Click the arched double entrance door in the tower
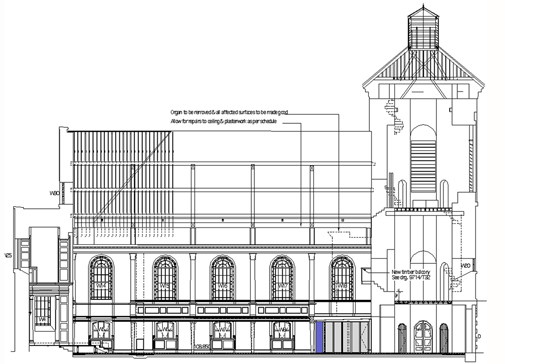Image resolution: width=550 pixels, height=364 pixels. click(423, 336)
